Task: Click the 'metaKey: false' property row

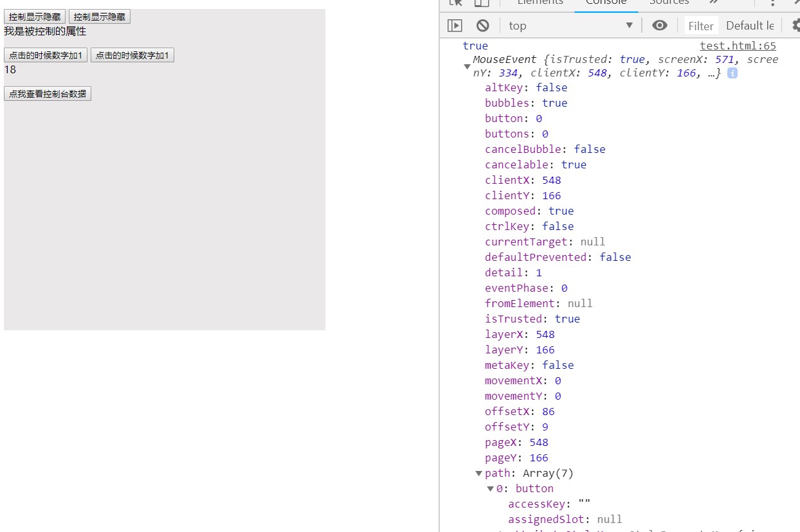Action: (529, 365)
